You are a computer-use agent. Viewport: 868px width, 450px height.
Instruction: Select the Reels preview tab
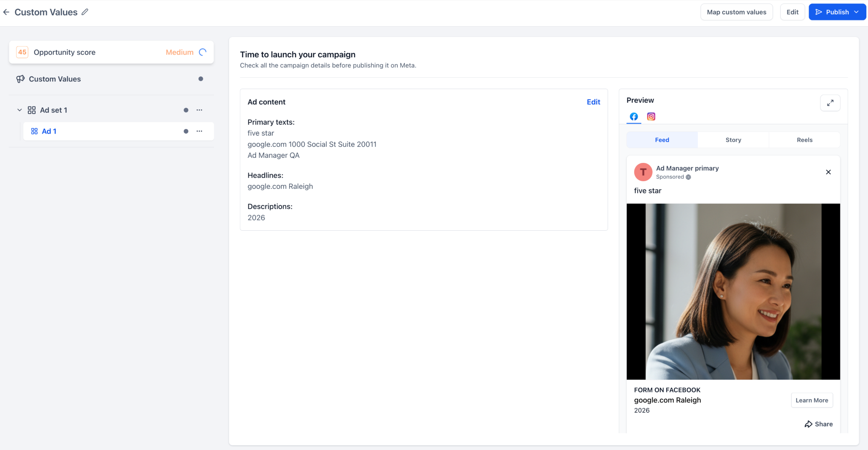point(804,140)
